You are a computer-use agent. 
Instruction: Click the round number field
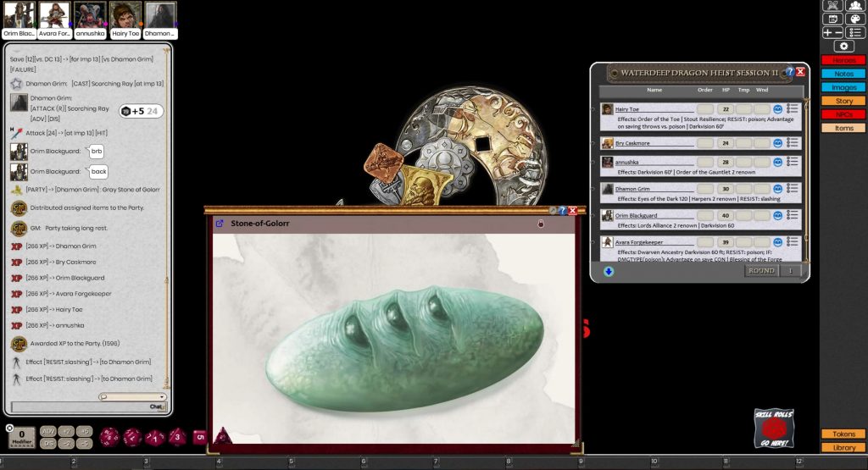point(790,270)
